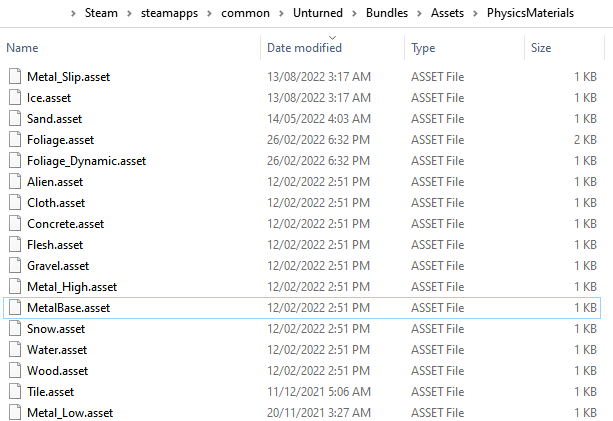The width and height of the screenshot is (613, 421).
Task: Click the file icon beside Tile.asset
Action: [x=15, y=392]
